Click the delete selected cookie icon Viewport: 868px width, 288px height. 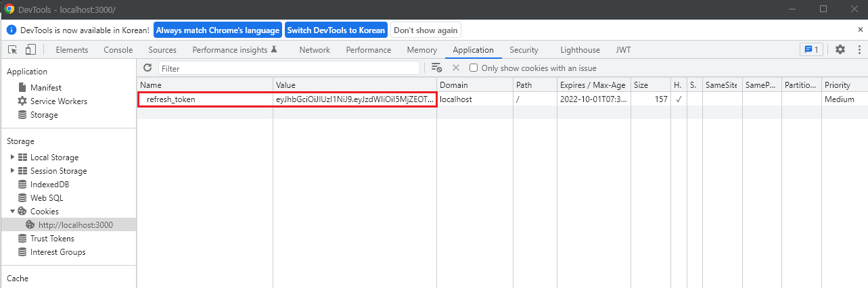pyautogui.click(x=456, y=68)
